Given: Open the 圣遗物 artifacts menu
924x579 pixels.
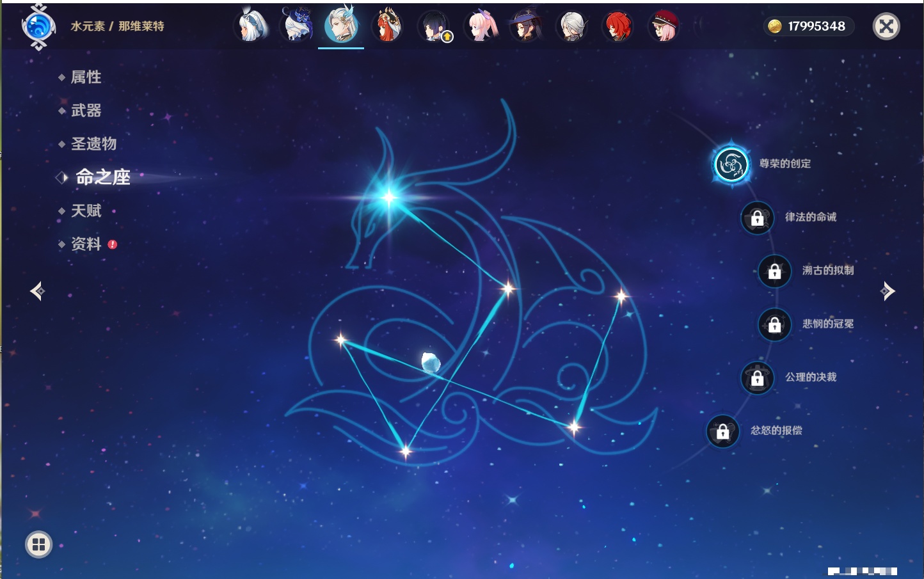Looking at the screenshot, I should click(93, 144).
